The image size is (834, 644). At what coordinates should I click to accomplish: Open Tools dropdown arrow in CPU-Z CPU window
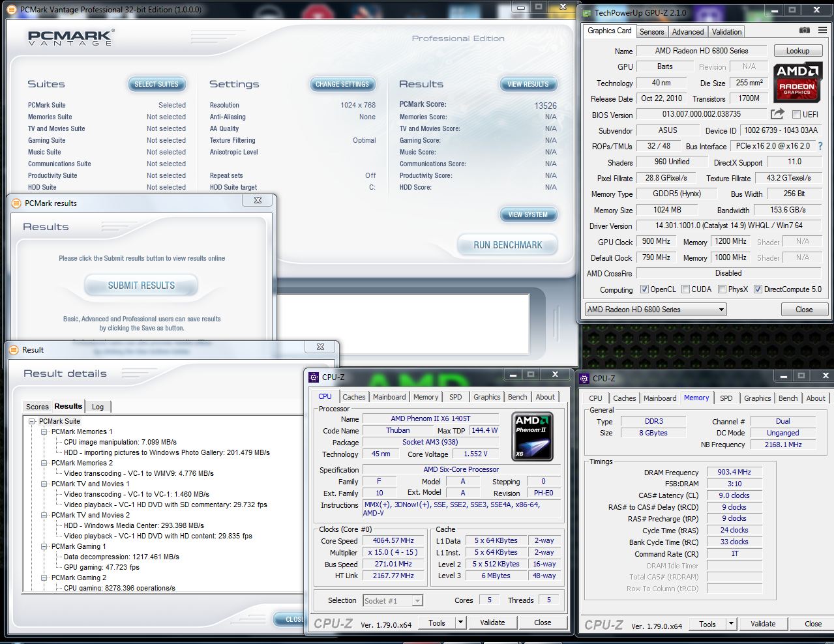460,622
